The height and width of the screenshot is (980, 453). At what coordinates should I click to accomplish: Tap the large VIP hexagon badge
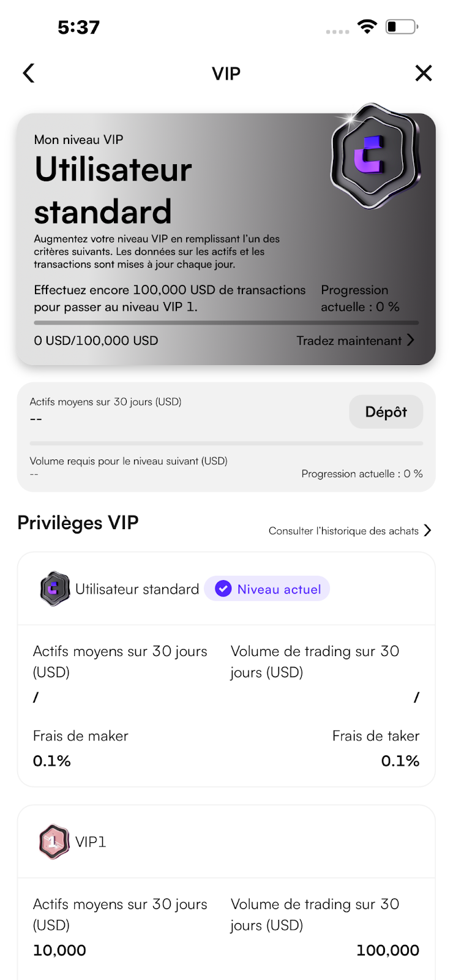(x=375, y=156)
